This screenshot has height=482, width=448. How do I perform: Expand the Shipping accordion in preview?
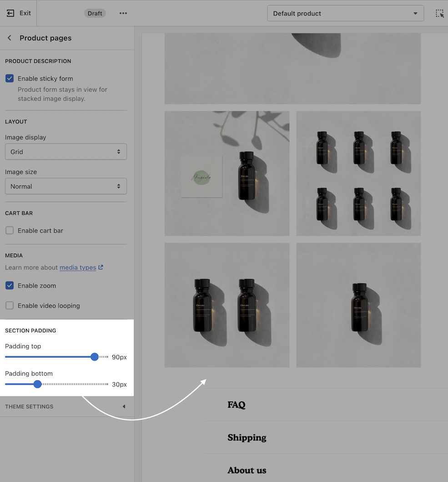[247, 437]
